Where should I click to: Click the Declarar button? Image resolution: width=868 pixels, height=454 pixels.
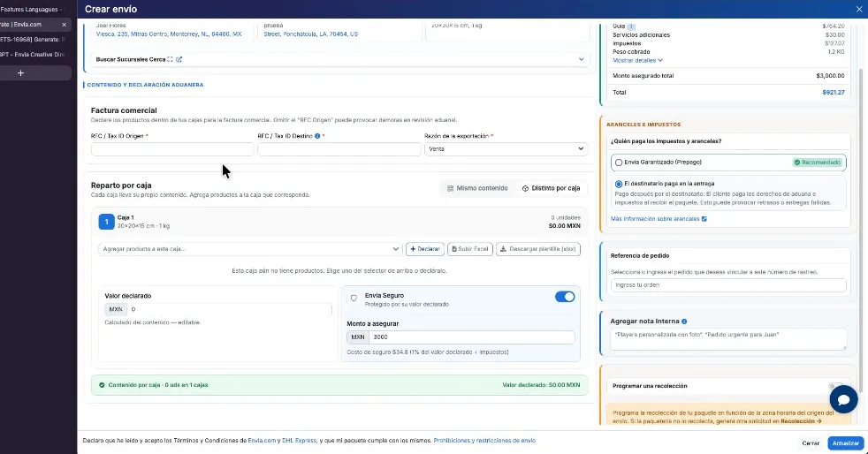click(x=425, y=249)
